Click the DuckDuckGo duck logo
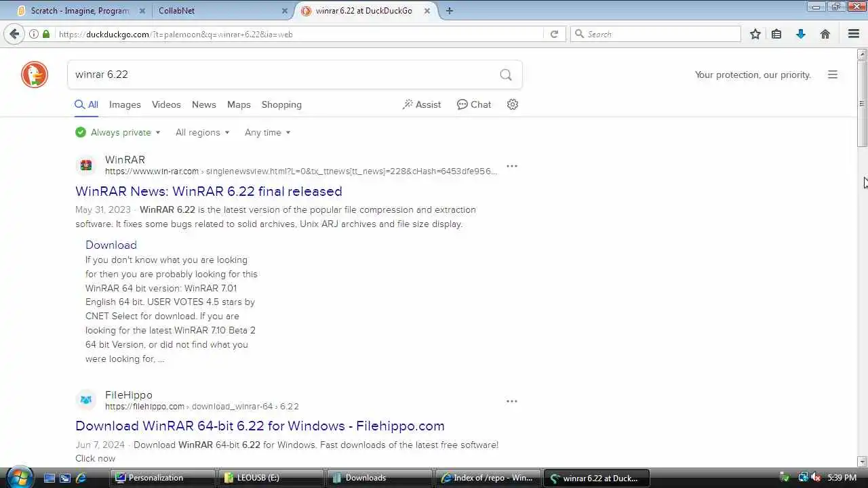 tap(35, 75)
